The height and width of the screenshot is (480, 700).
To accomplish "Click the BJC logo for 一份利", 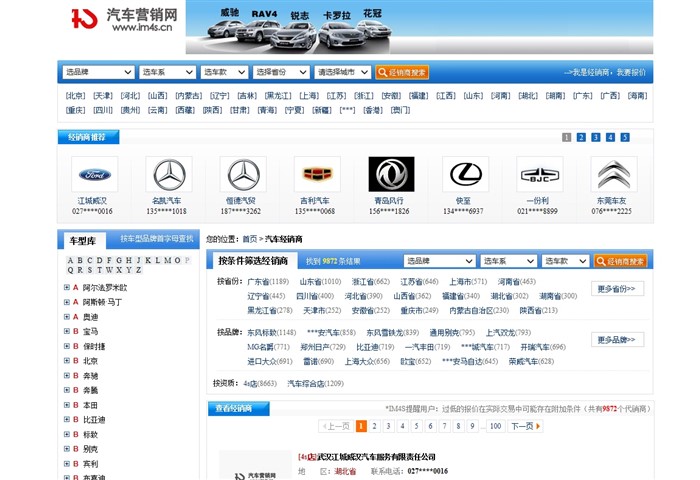I will point(538,174).
